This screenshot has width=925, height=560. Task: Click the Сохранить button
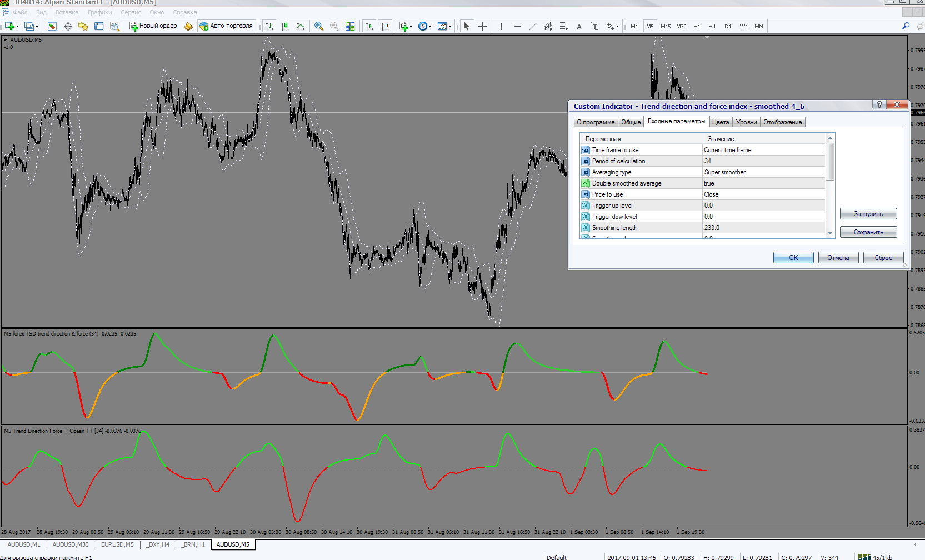coord(868,232)
